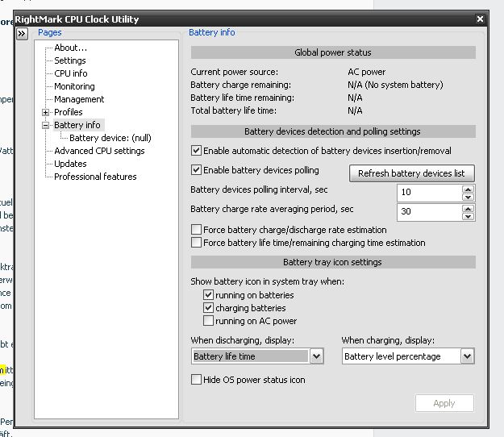Close the RightMark CPU Clock Utility window

(x=480, y=19)
